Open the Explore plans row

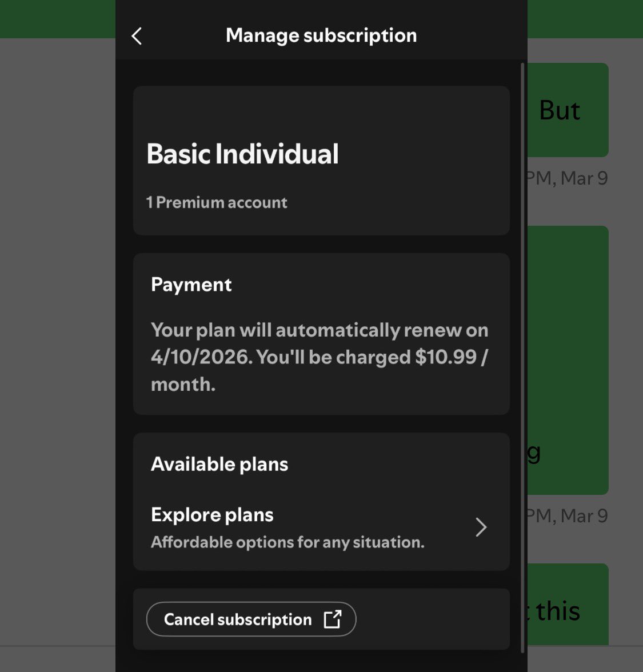321,527
